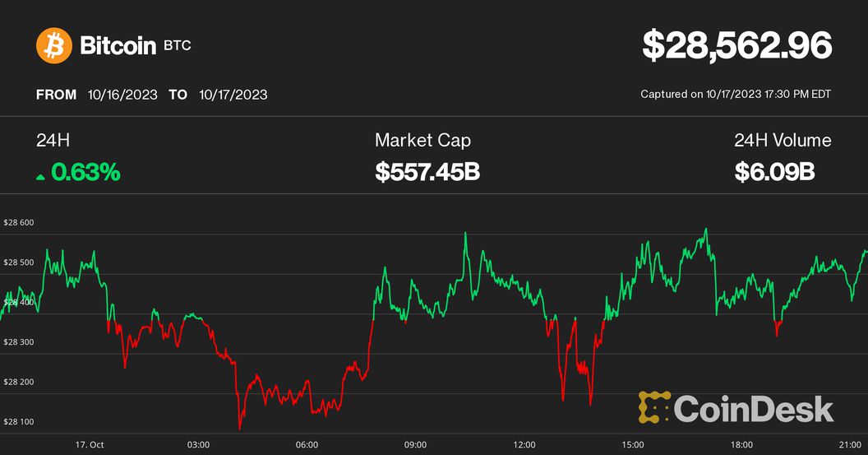Select the 10/16/2023 start date
This screenshot has width=868, height=455.
coord(122,95)
